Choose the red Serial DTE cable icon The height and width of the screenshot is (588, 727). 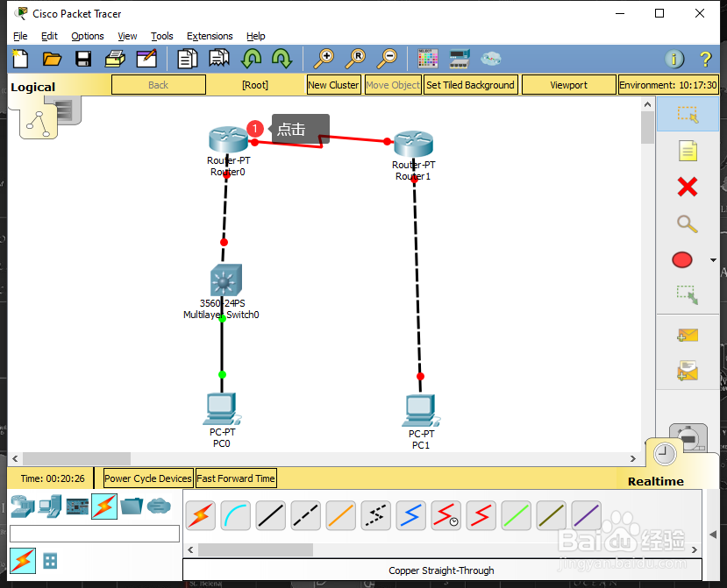tap(481, 515)
